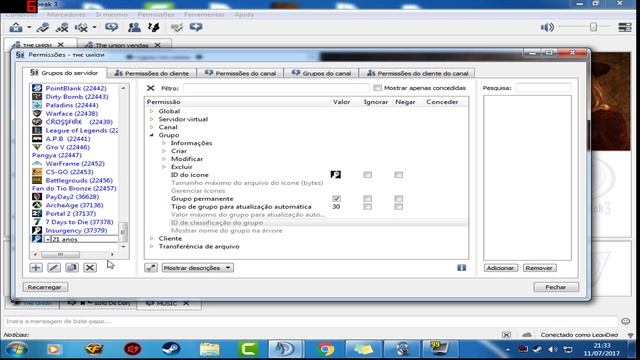Delete the server group with the X icon
Screen dimensions: 640x360
coord(90,268)
